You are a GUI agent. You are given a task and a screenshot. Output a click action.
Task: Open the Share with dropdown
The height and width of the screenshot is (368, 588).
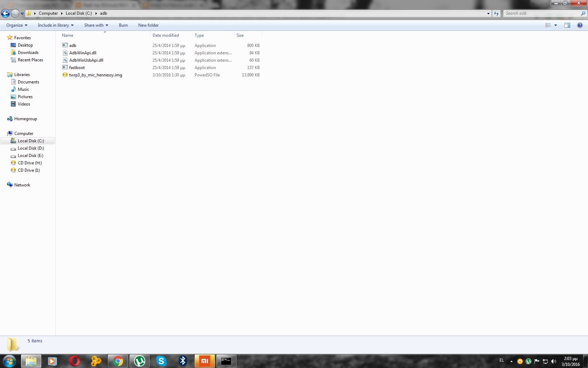[x=96, y=25]
